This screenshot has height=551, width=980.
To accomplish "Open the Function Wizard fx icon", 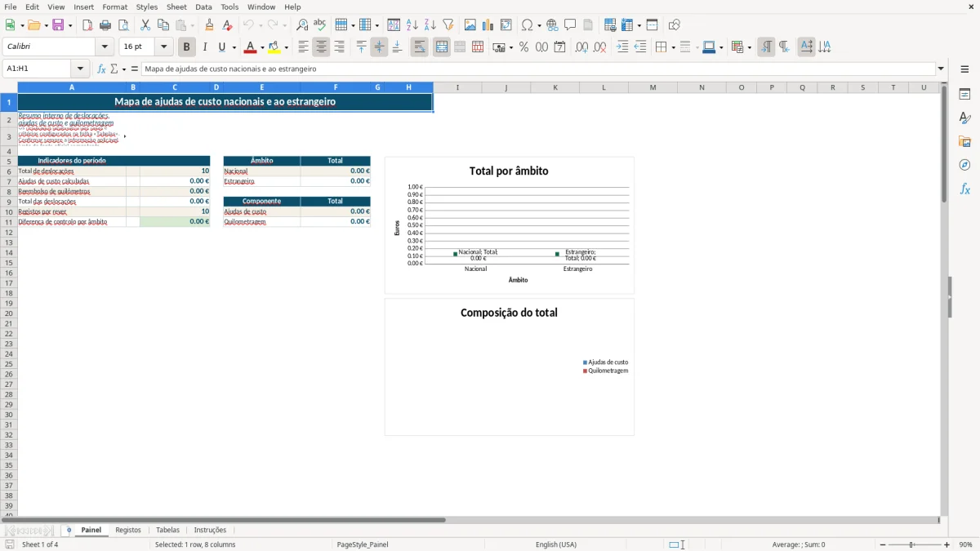I will (x=102, y=69).
